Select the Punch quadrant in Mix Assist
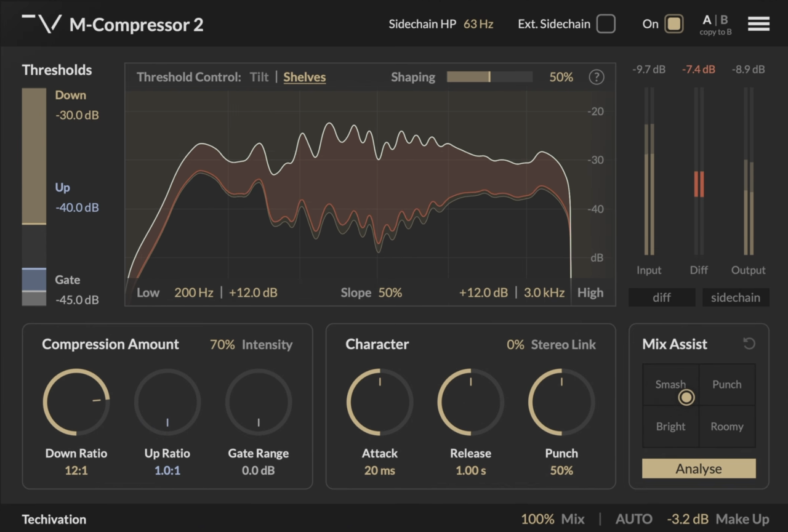 point(727,384)
